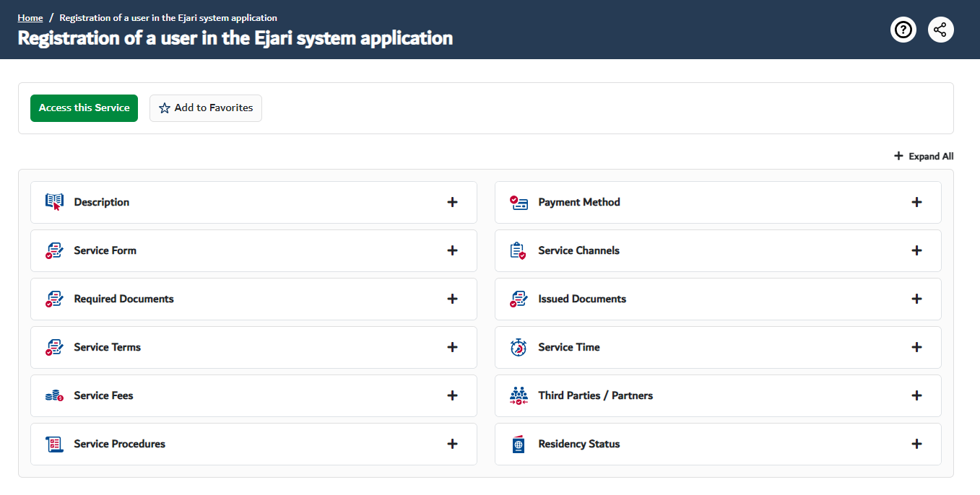Click the Service Channels label
Screen dimensions: 980x495
(579, 250)
